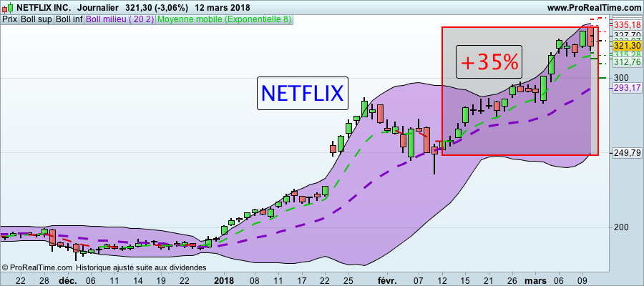
Task: Click the févr. month label on time axis
Action: coord(387,281)
